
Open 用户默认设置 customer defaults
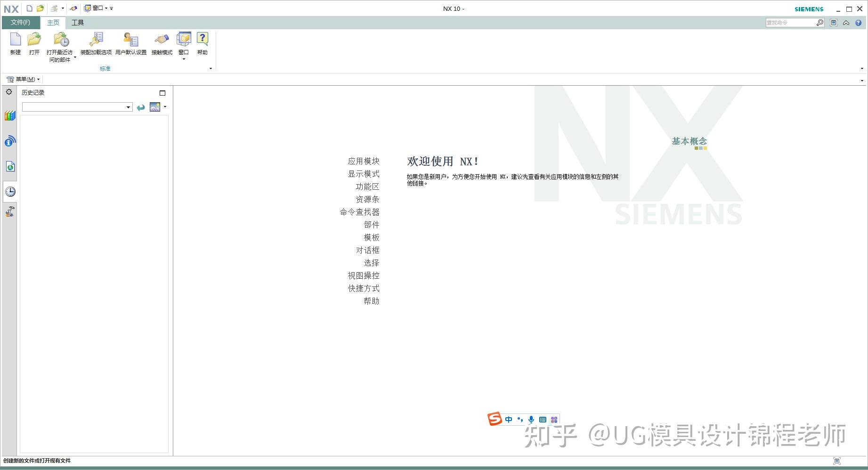[x=131, y=43]
